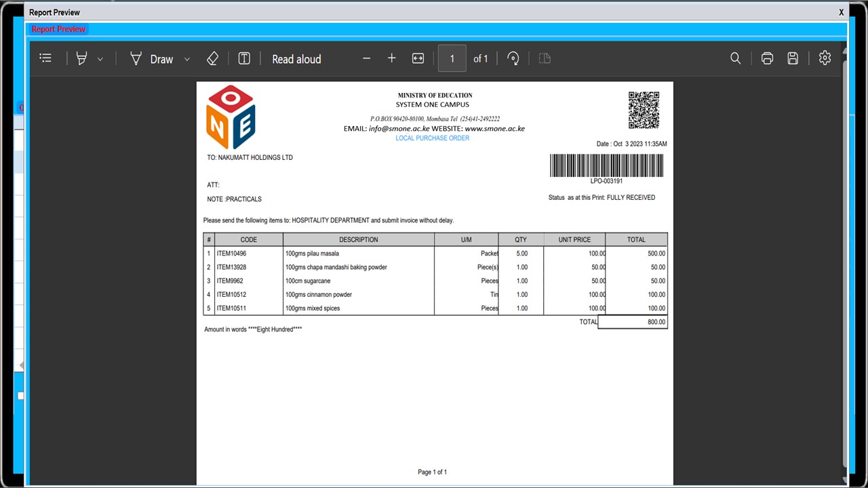Click the Add text tool icon

point(244,59)
